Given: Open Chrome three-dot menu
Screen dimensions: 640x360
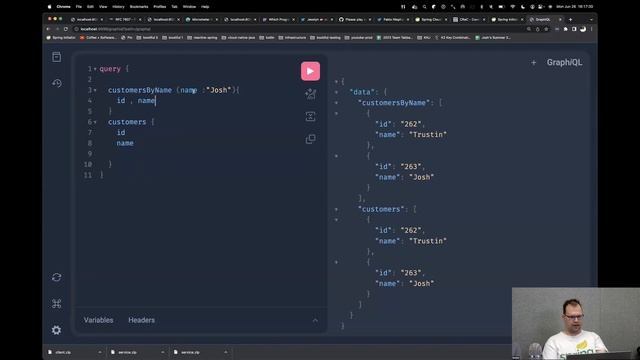Looking at the screenshot, I should tap(591, 29).
